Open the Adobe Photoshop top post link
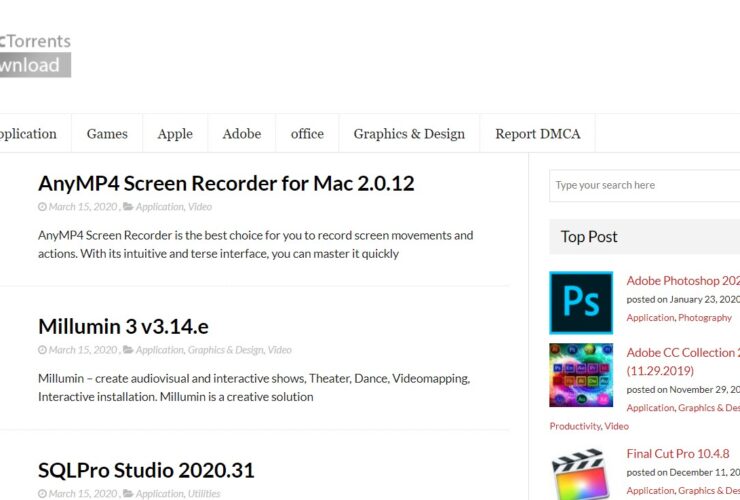This screenshot has height=500, width=740. point(683,280)
